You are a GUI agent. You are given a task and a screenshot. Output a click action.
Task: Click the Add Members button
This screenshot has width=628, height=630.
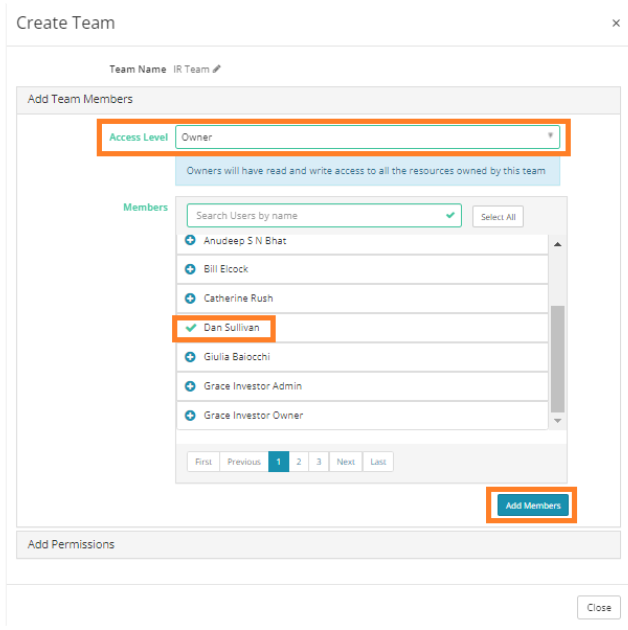click(533, 505)
